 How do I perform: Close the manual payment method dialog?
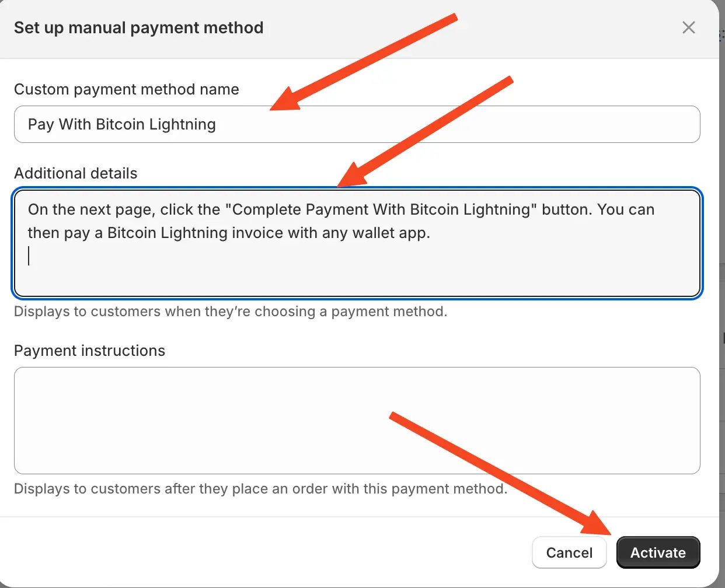coord(688,27)
